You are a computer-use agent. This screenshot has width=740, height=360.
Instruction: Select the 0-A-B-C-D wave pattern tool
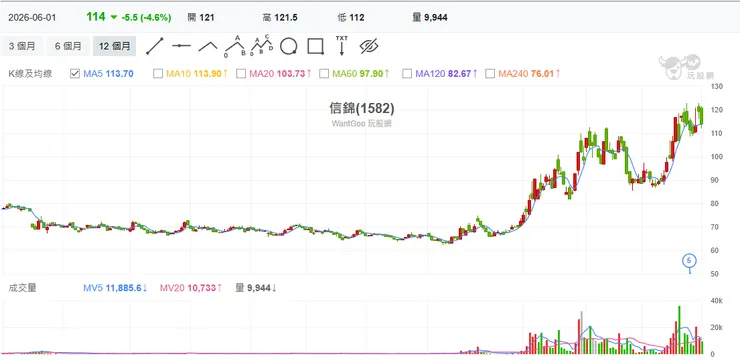[x=261, y=46]
